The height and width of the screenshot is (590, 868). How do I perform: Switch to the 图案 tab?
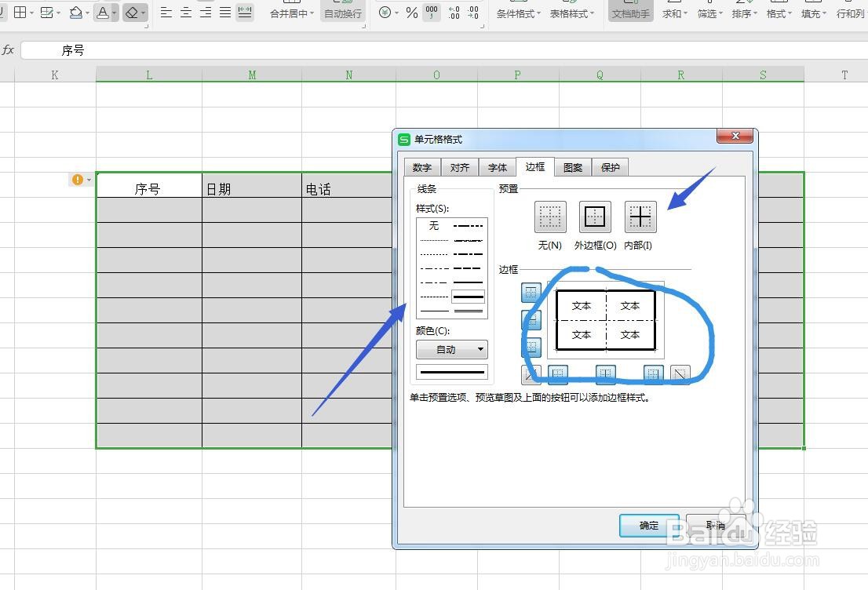(572, 166)
